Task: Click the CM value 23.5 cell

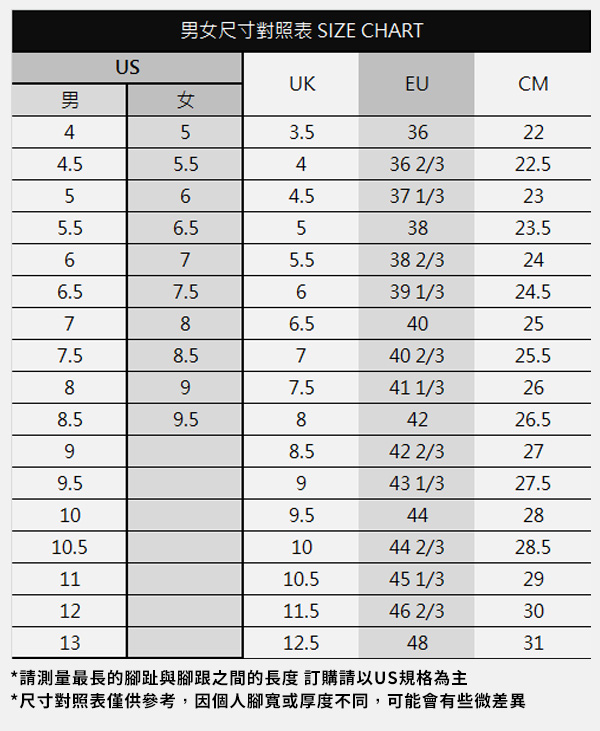Action: click(533, 228)
